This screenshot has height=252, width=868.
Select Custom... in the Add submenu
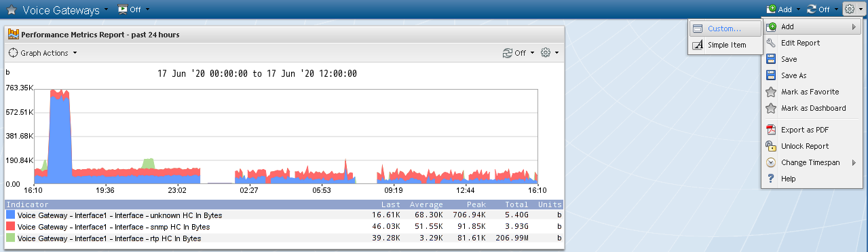pyautogui.click(x=724, y=29)
